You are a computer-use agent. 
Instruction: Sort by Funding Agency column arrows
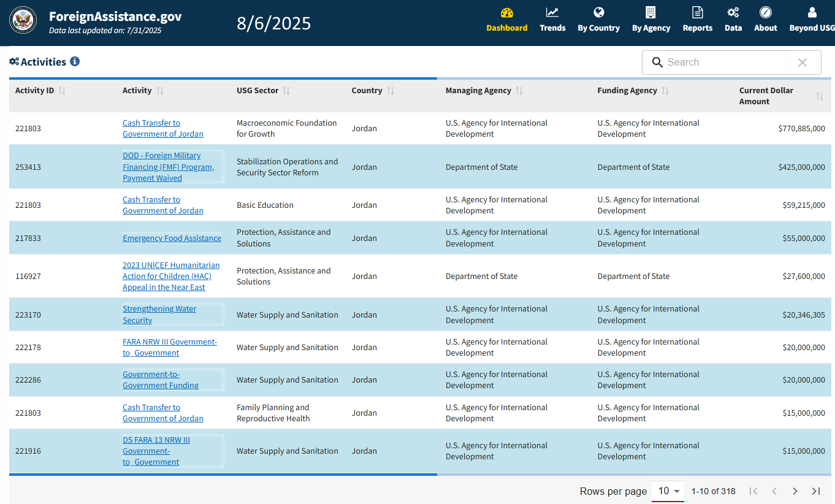[665, 91]
